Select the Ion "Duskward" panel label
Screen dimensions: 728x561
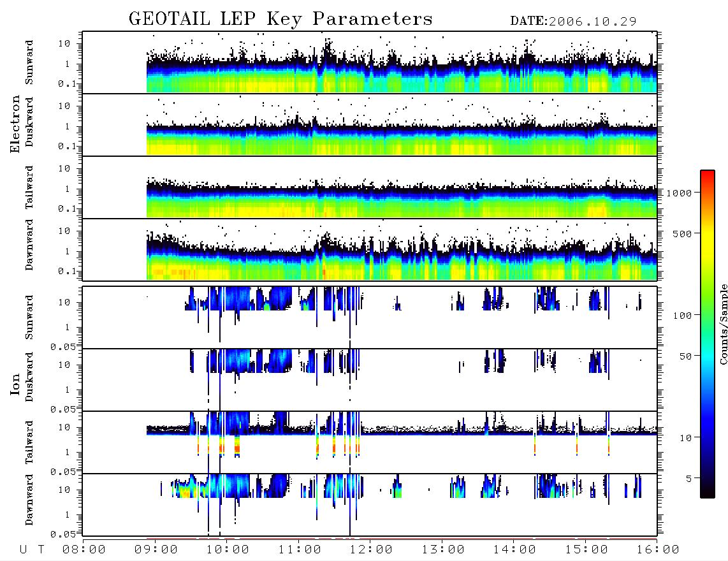[x=29, y=377]
